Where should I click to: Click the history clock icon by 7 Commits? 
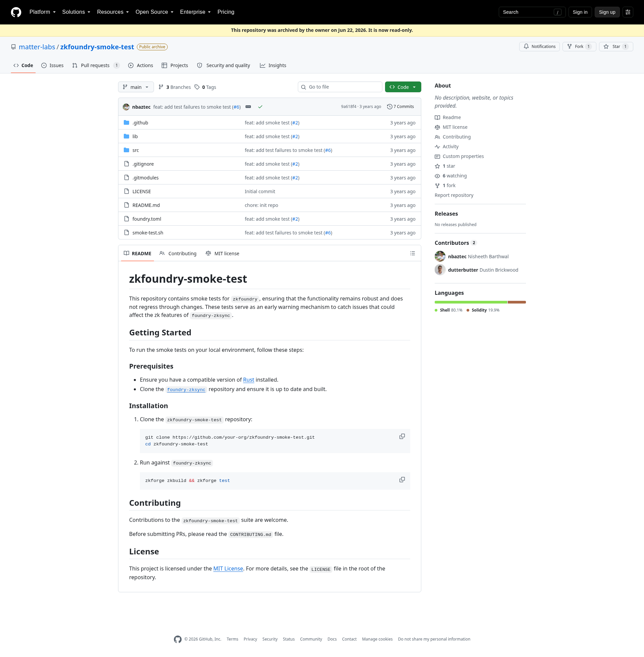(x=390, y=107)
